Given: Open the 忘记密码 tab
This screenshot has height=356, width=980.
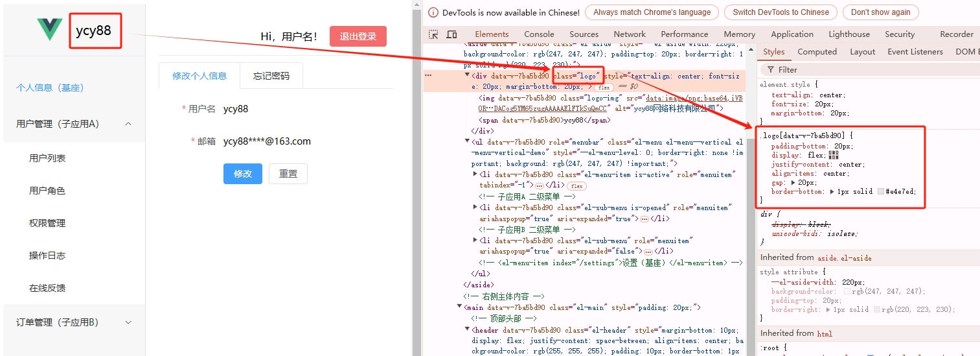Looking at the screenshot, I should click(x=271, y=76).
